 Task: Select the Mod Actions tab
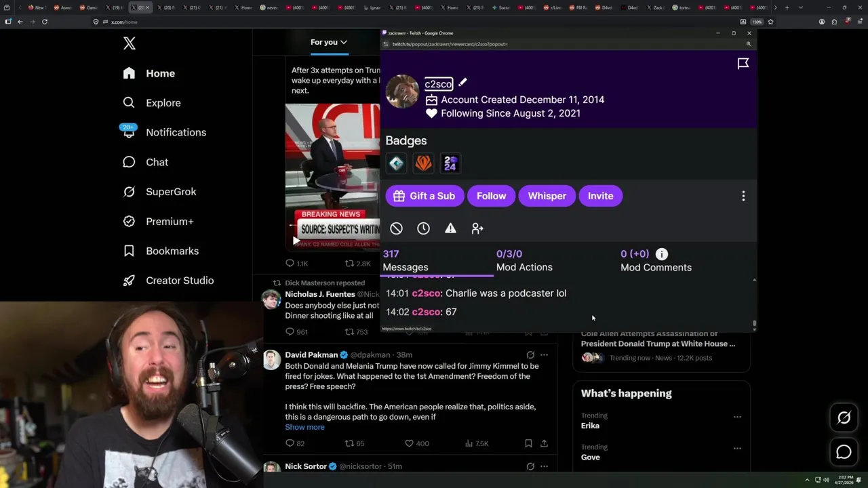click(524, 261)
